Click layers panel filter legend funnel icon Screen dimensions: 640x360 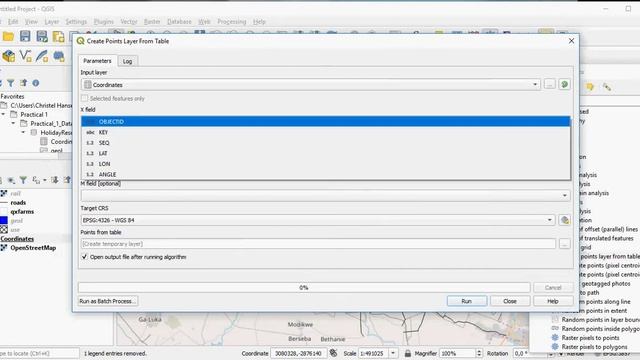(x=23, y=180)
